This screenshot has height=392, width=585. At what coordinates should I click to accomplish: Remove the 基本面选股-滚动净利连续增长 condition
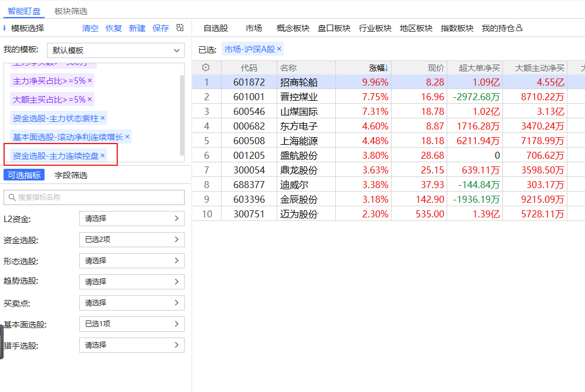(127, 137)
